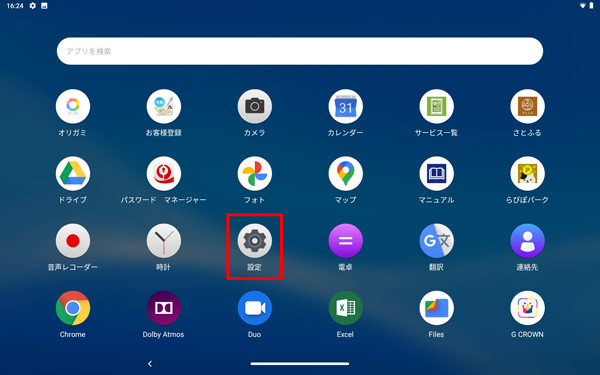
Task: Open the マニュアル manual app
Action: 437,174
